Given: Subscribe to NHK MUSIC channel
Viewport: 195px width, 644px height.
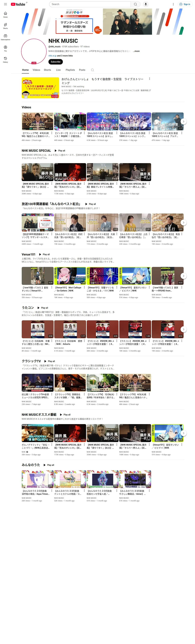Looking at the screenshot, I should coord(56,62).
